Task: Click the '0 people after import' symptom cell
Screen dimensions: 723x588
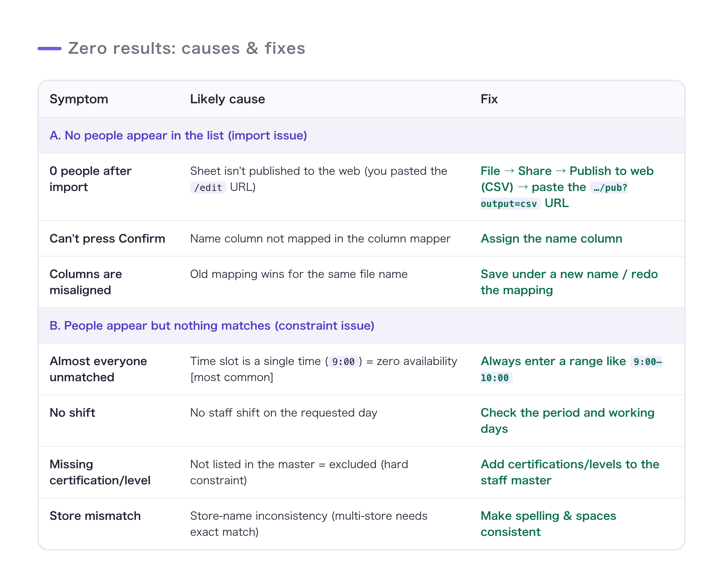Action: pos(90,179)
